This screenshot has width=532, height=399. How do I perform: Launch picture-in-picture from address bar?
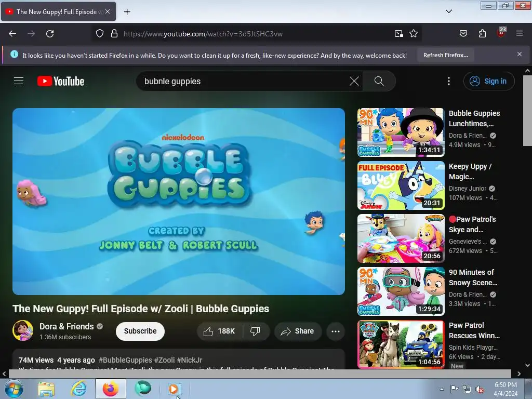[398, 34]
